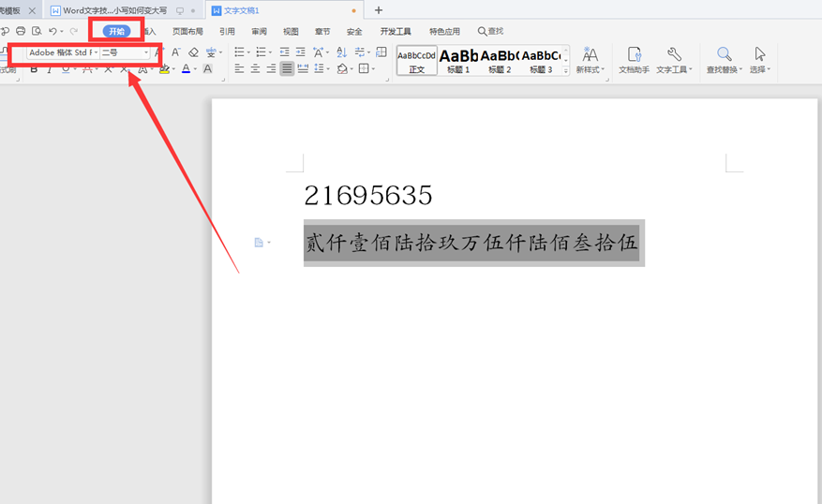Screen dimensions: 822x504
Task: Toggle Bold formatting
Action: [34, 69]
